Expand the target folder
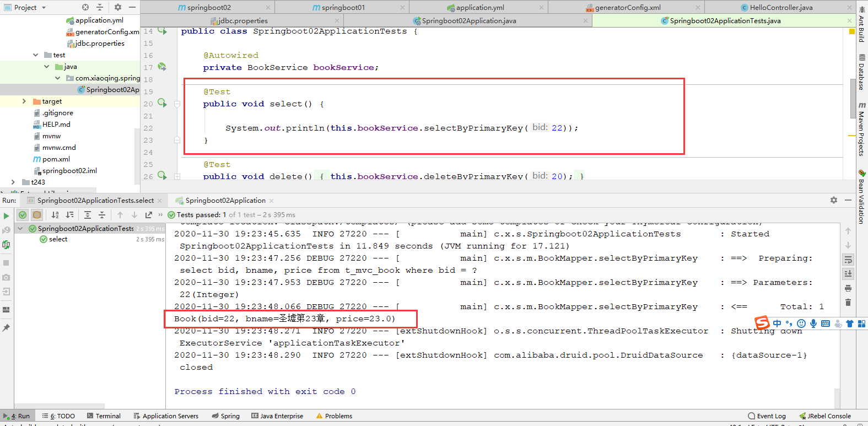 coord(24,101)
